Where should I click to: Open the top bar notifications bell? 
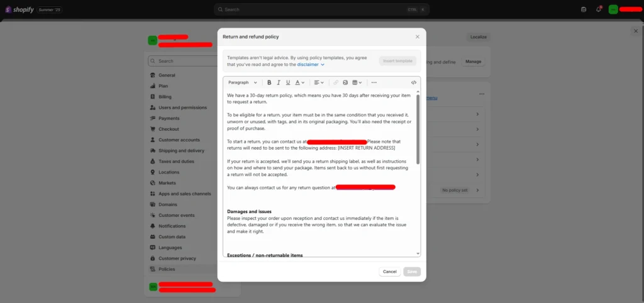(x=599, y=9)
